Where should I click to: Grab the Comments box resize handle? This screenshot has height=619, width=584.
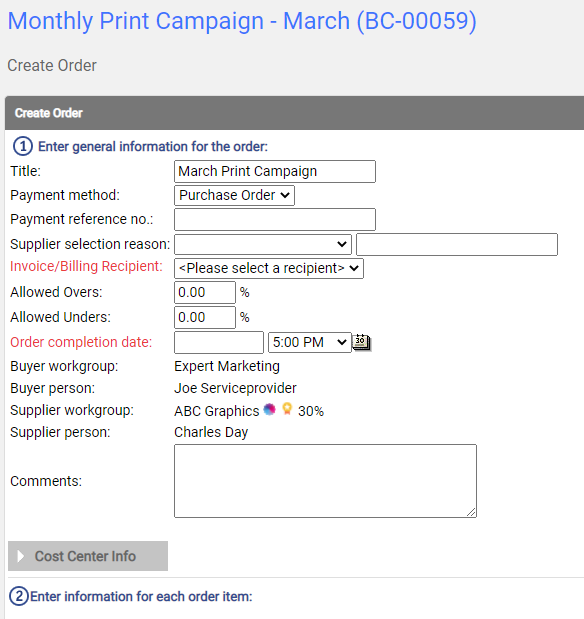click(471, 512)
